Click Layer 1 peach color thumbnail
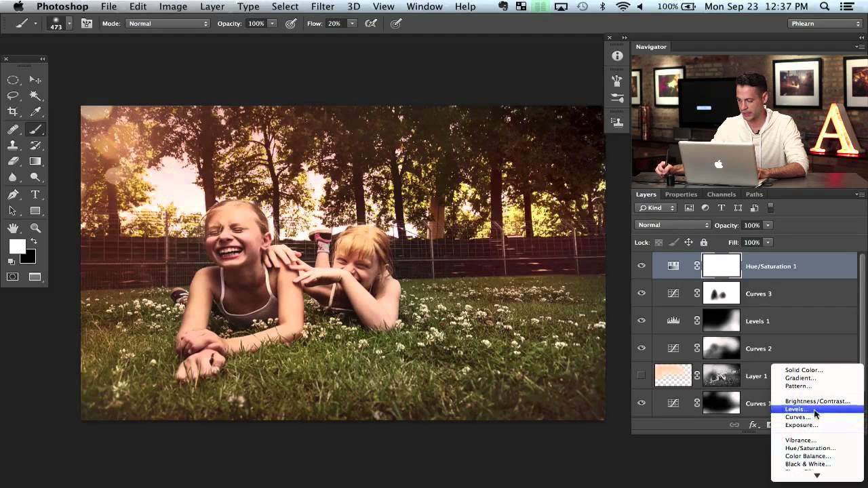 [x=673, y=375]
